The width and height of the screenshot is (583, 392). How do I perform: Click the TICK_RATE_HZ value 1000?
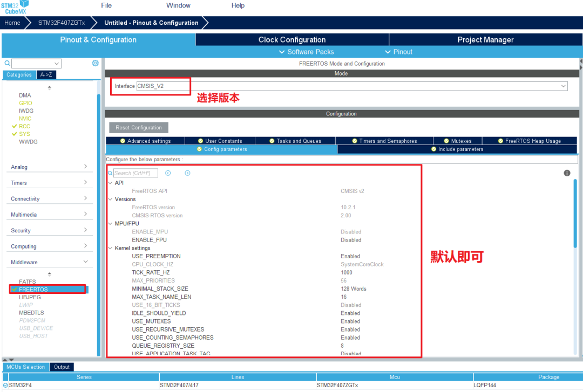[x=347, y=272]
